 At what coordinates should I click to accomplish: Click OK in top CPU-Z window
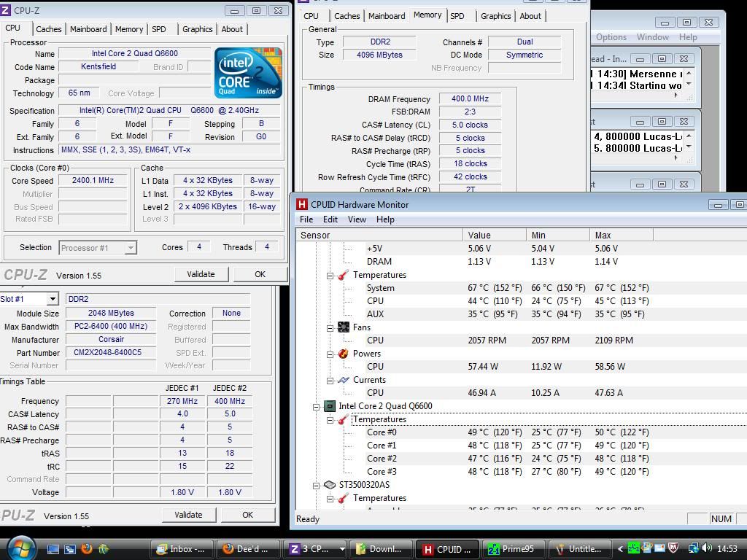click(x=260, y=274)
